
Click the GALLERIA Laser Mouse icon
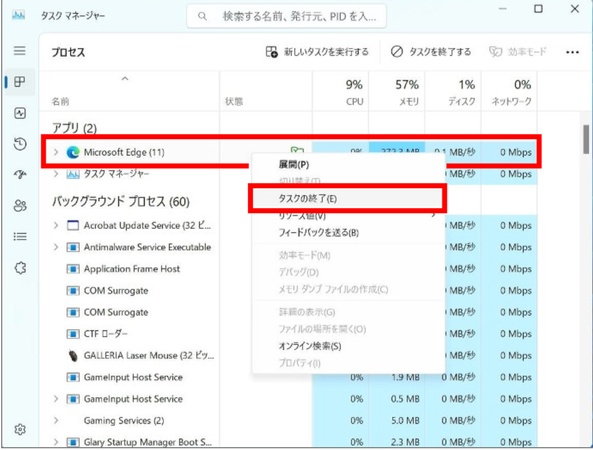(x=73, y=356)
